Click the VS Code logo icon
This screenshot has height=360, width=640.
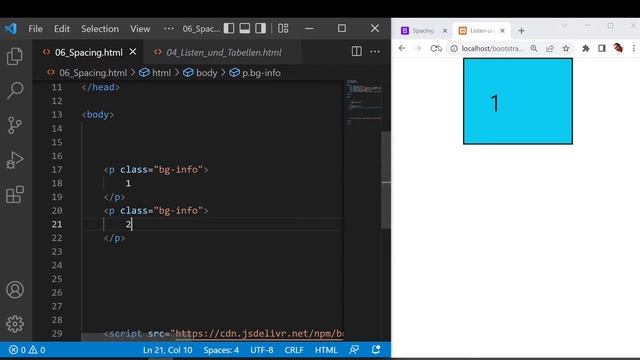(11, 29)
